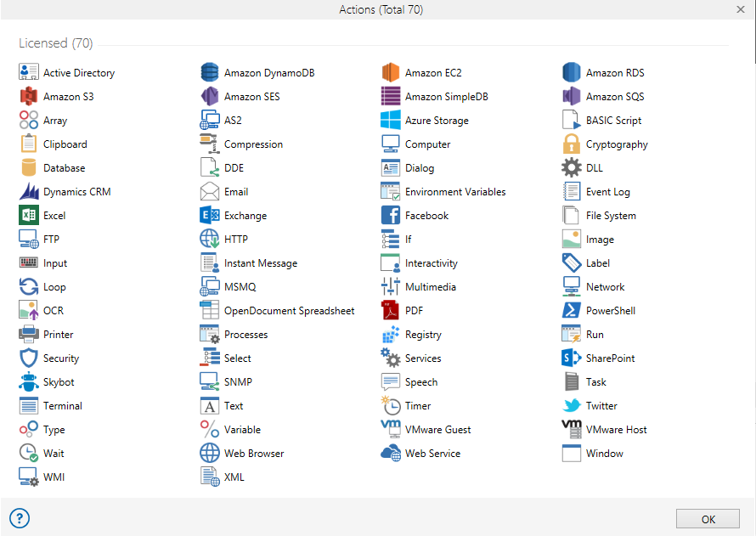Choose the 'DDE' action text

[234, 167]
